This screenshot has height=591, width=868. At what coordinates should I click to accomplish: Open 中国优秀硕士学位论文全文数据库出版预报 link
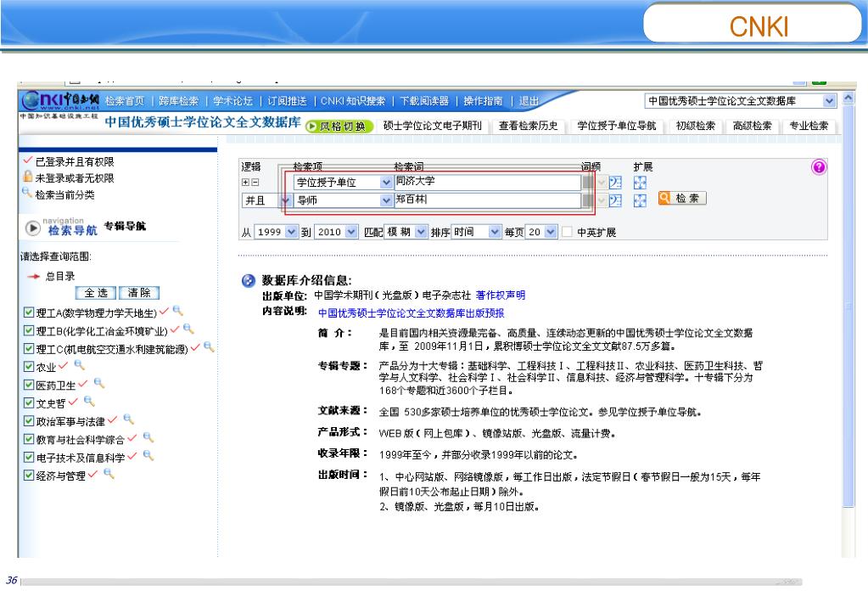pos(411,313)
